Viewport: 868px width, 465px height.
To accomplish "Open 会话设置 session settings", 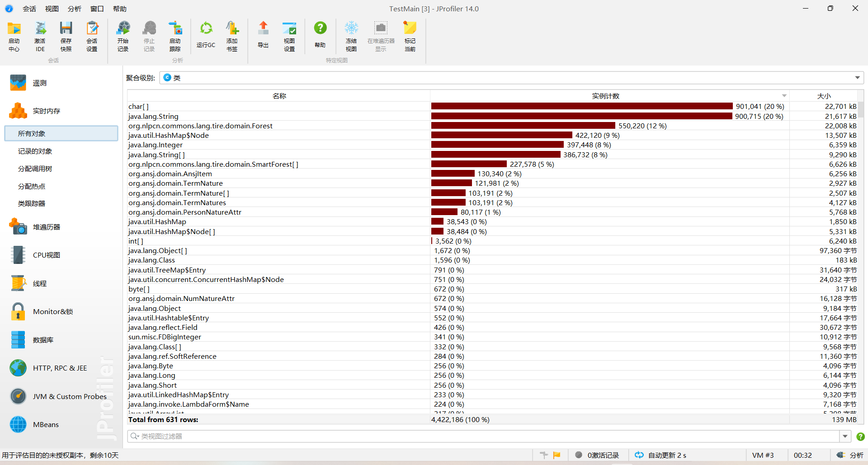I will pyautogui.click(x=92, y=36).
